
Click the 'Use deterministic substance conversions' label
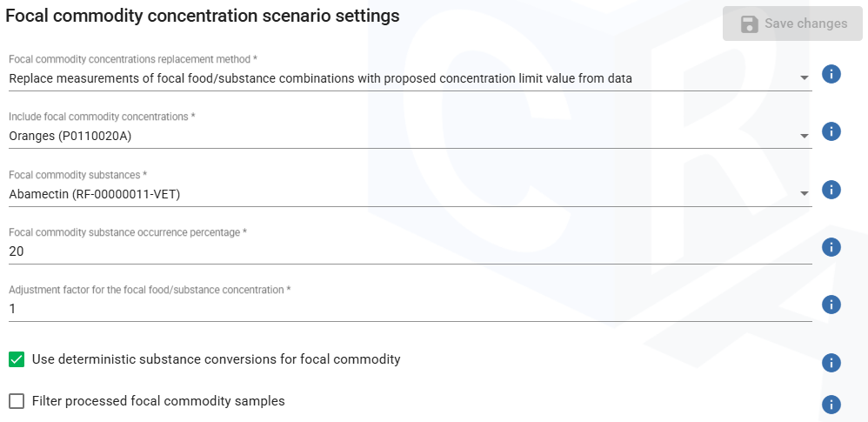[x=216, y=359]
